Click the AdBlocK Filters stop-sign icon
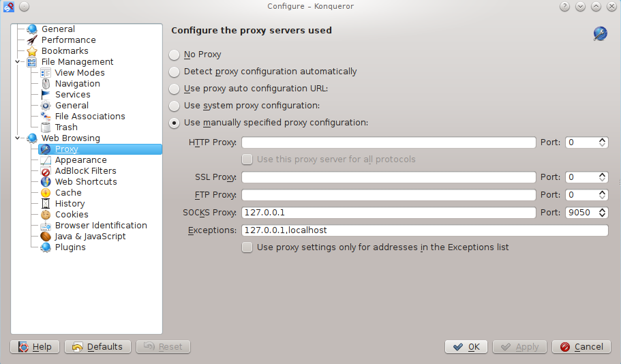Viewport: 621px width, 364px height. 46,172
